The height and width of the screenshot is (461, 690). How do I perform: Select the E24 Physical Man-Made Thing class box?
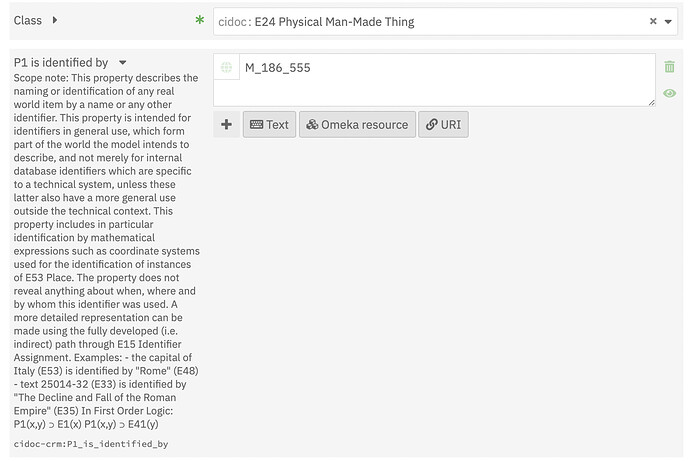point(445,22)
